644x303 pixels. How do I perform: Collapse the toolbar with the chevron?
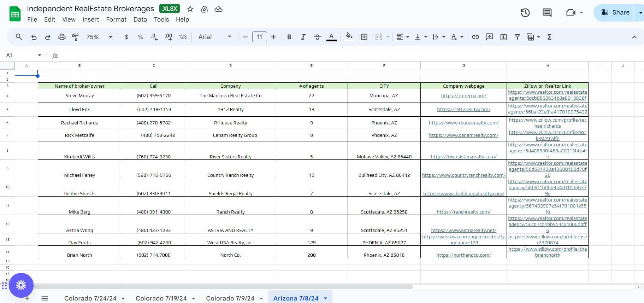[x=634, y=37]
